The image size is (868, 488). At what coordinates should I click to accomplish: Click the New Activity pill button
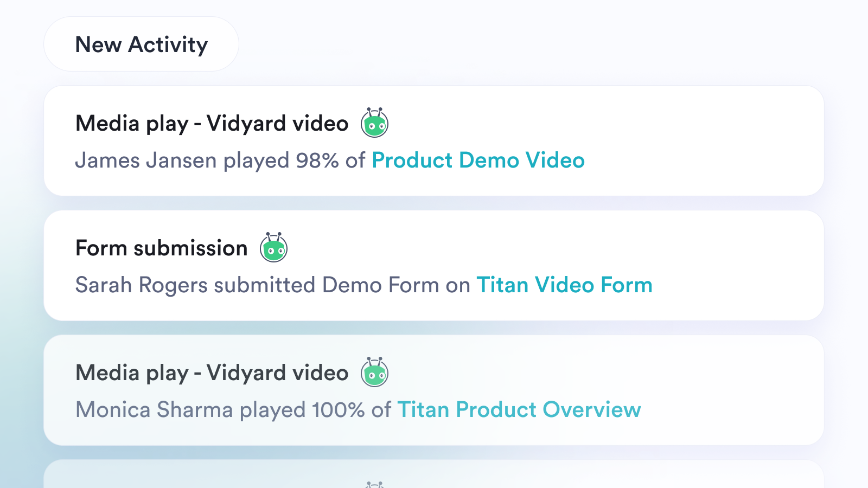pyautogui.click(x=141, y=44)
